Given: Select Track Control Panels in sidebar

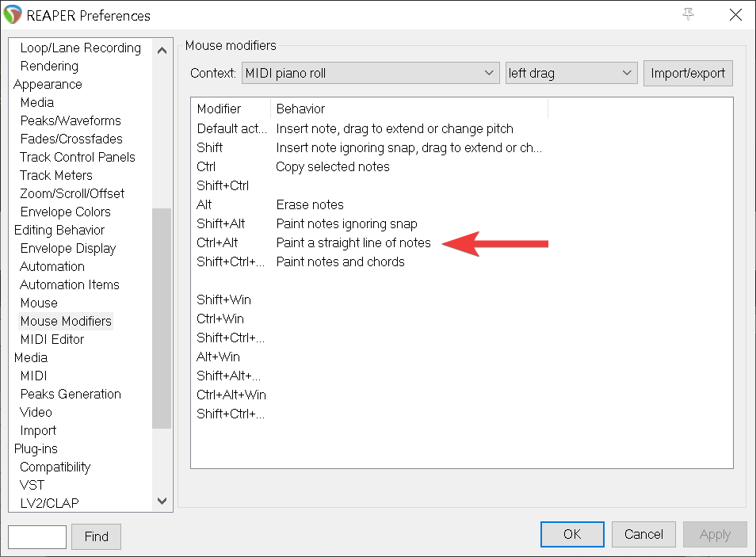Looking at the screenshot, I should click(78, 157).
